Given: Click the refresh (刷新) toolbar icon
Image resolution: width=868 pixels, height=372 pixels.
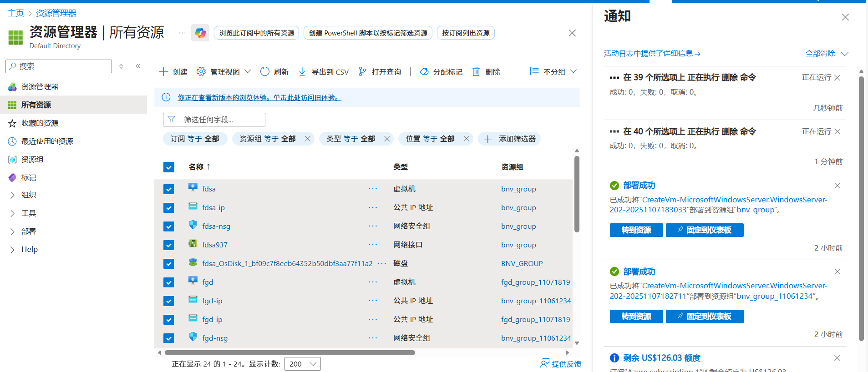Looking at the screenshot, I should pos(265,72).
